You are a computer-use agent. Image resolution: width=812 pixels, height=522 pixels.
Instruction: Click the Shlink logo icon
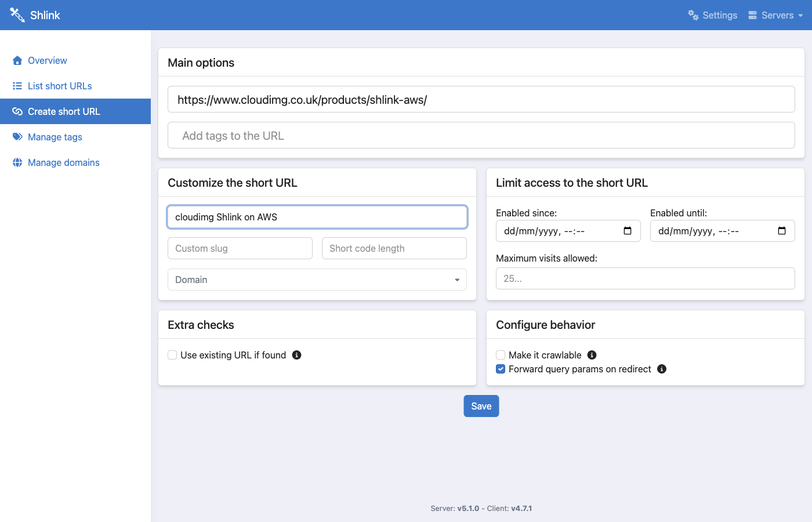(17, 15)
